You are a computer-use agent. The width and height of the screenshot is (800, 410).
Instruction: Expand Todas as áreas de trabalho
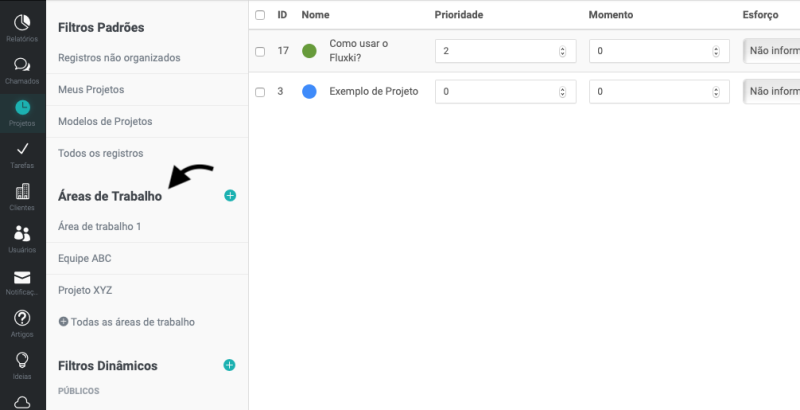(126, 322)
